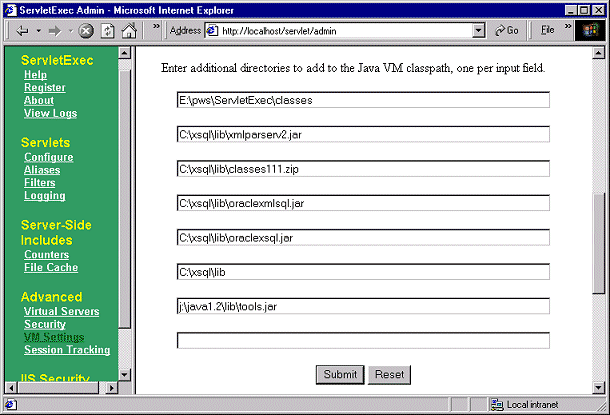Click the Go button next to address bar
Viewport: 610px width, 415px height.
[506, 30]
